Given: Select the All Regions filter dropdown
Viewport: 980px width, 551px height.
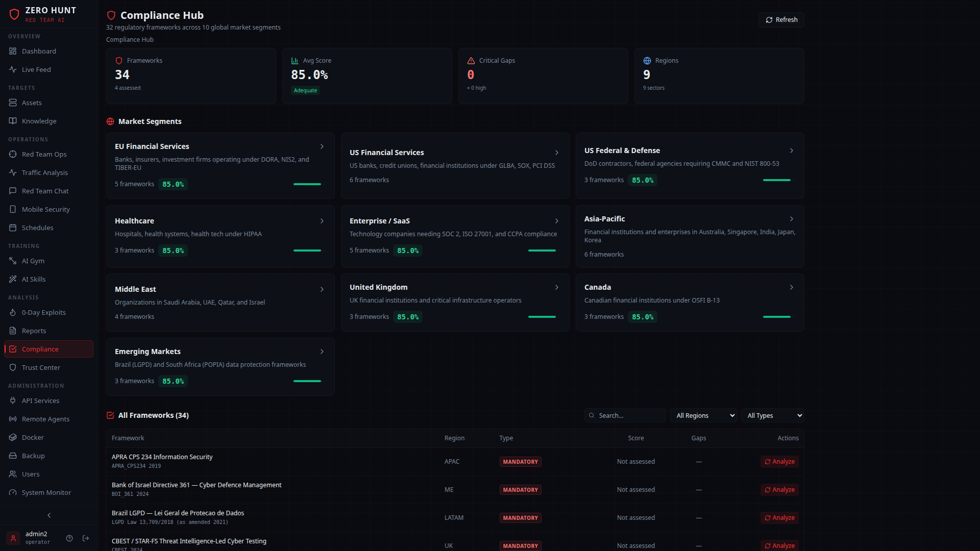Looking at the screenshot, I should click(703, 415).
